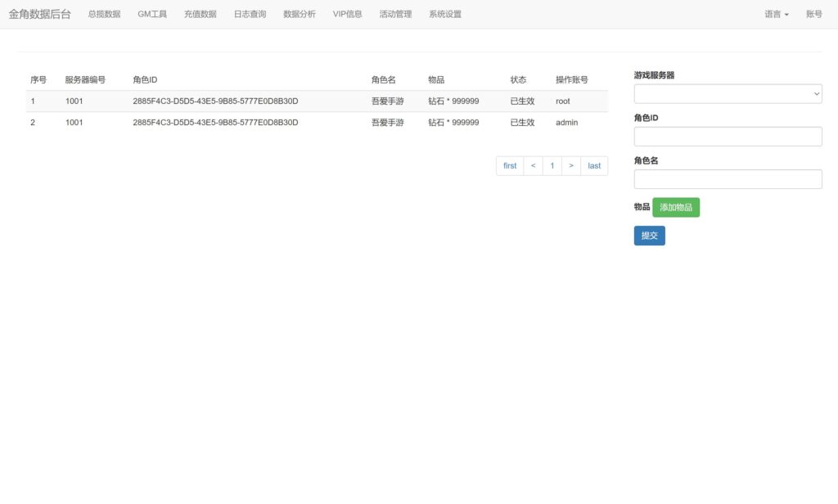Select page 1 in pagination
The image size is (838, 504).
(552, 165)
